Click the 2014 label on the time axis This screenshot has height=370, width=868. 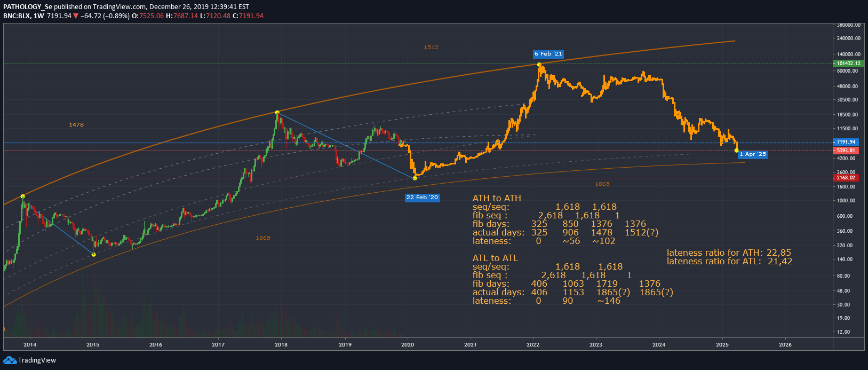coord(30,345)
